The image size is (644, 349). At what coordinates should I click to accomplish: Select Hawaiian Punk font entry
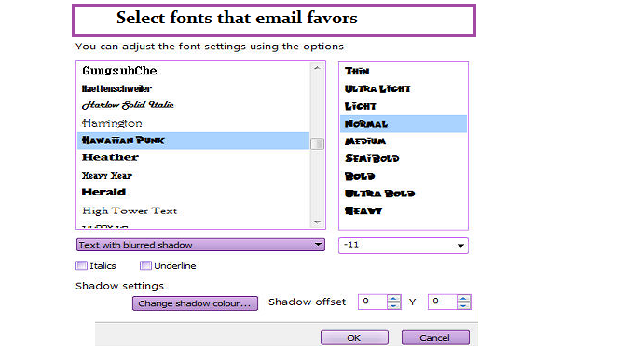(x=193, y=141)
